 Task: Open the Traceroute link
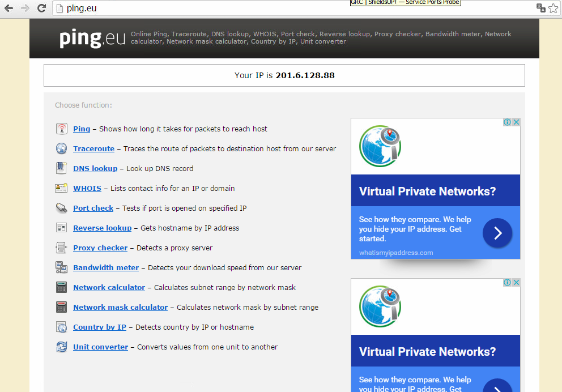coord(94,148)
